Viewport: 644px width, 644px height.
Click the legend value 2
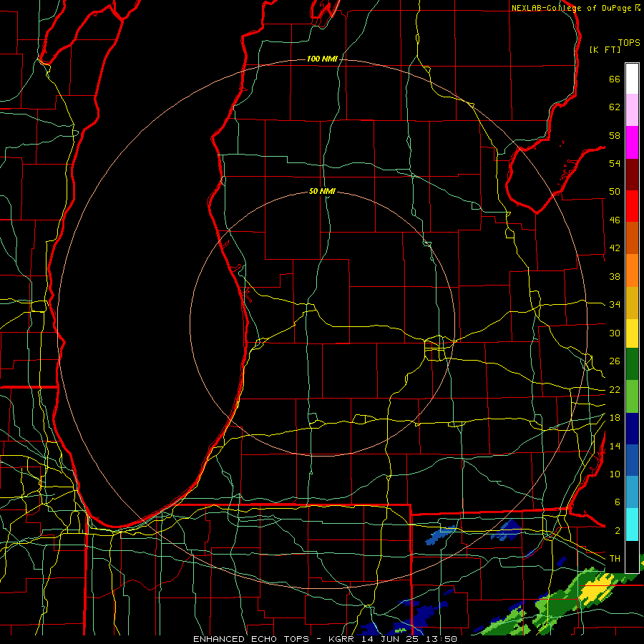(618, 531)
